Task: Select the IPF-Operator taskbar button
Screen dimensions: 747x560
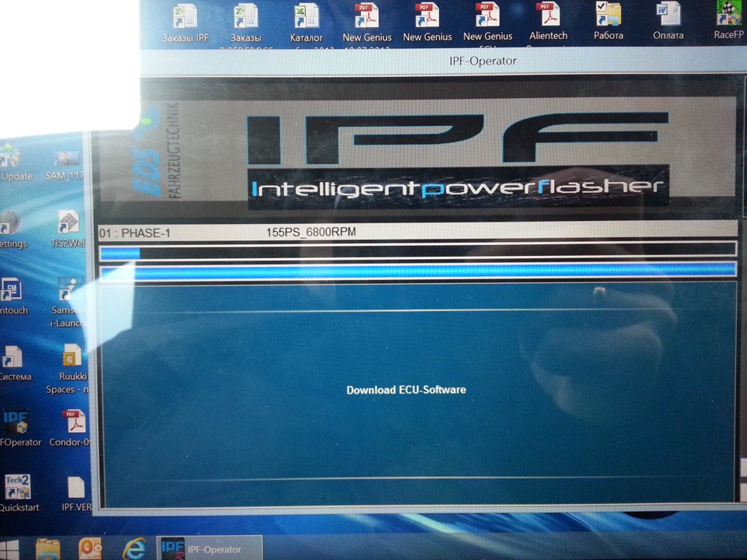Action: click(209, 549)
